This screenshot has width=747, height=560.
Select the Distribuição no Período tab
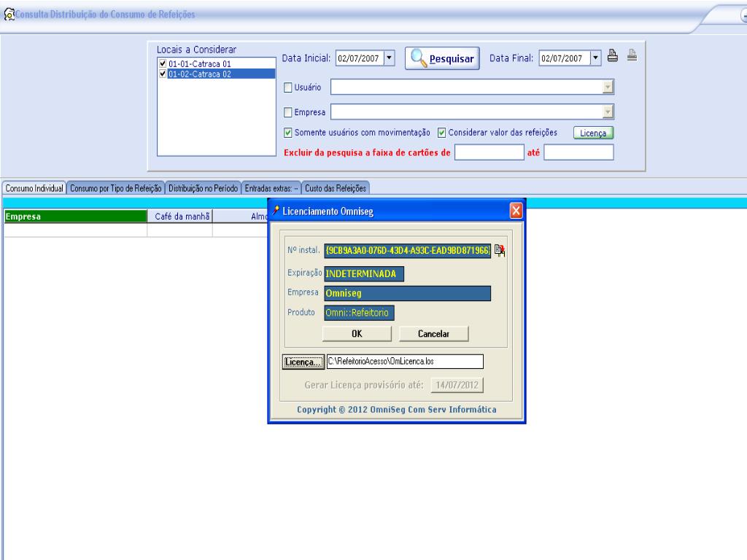point(203,188)
